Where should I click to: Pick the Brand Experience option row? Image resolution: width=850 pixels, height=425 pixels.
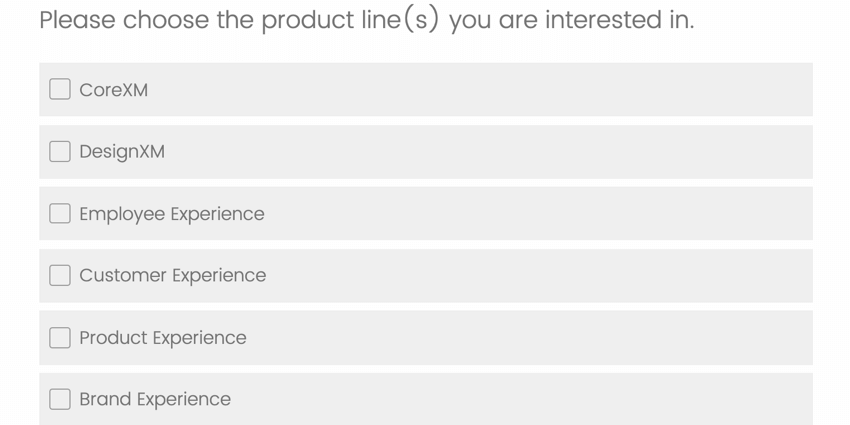click(500, 399)
